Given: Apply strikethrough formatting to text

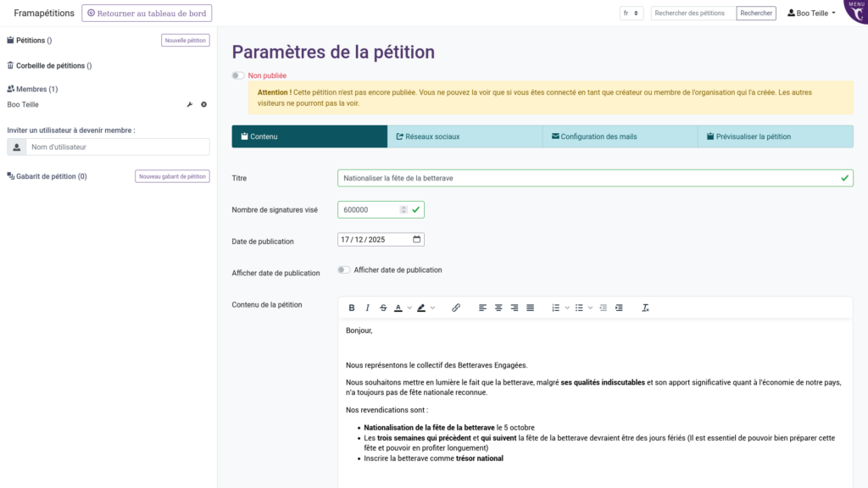Looking at the screenshot, I should coord(382,308).
